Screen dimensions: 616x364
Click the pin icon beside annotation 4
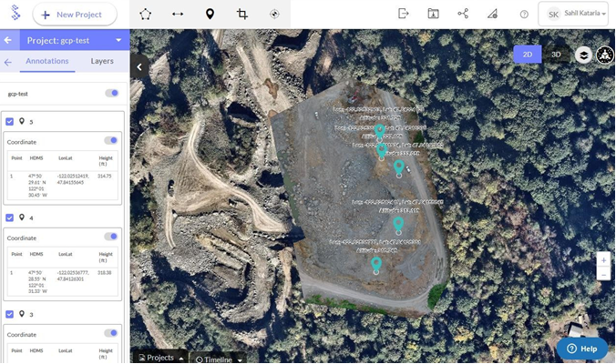(22, 217)
